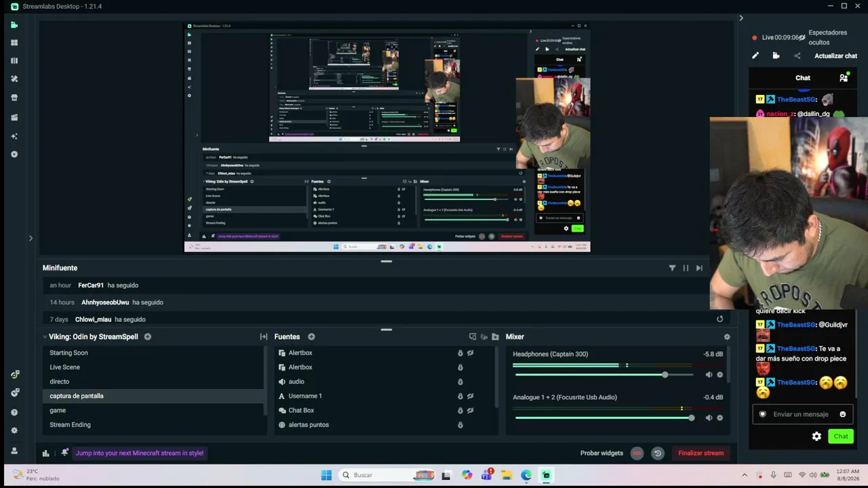Toggle visibility of first Alertbox source
Image resolution: width=868 pixels, height=488 pixels.
pos(470,353)
